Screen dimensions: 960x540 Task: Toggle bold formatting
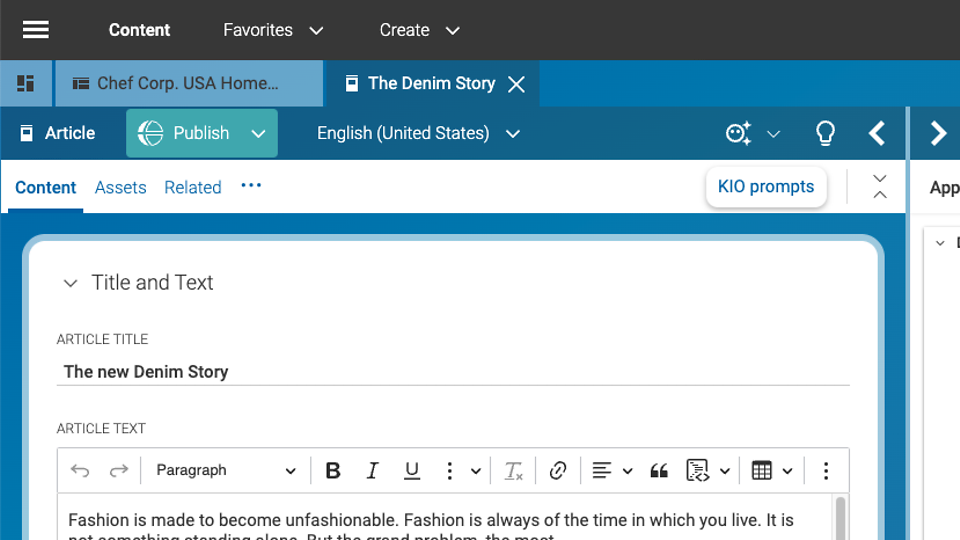click(332, 470)
